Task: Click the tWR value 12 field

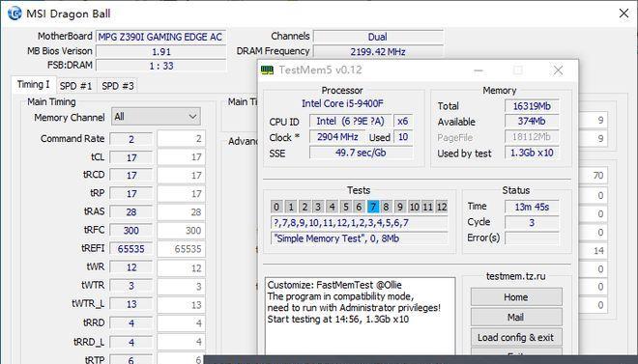Action: click(x=131, y=267)
